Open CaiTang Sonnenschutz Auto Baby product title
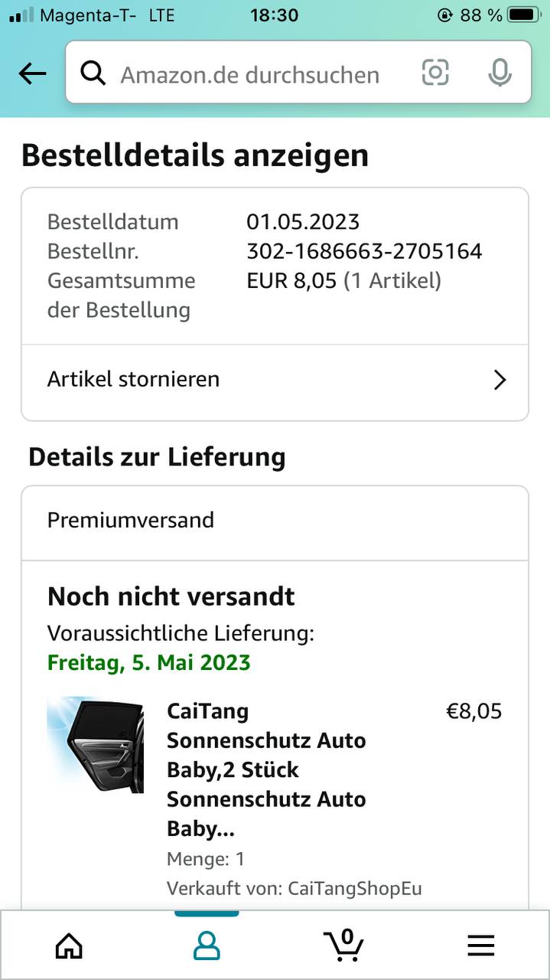Image resolution: width=550 pixels, height=980 pixels. pyautogui.click(x=266, y=769)
